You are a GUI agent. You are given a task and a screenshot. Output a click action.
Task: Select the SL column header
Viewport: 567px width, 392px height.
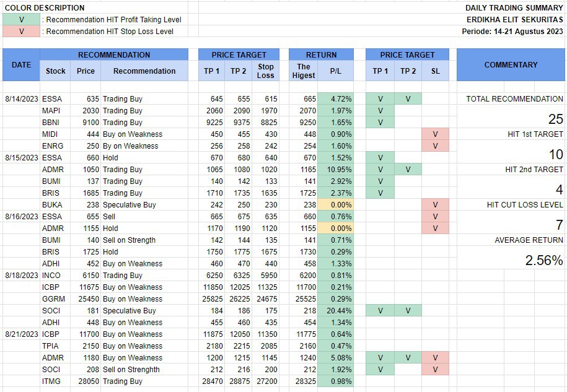point(435,71)
